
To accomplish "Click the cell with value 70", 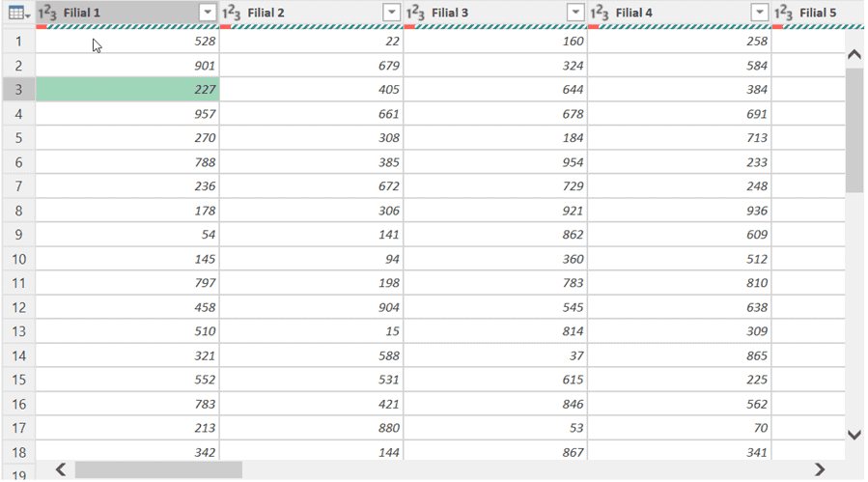I will click(680, 428).
